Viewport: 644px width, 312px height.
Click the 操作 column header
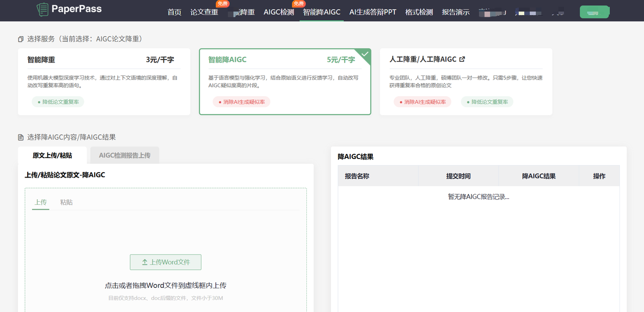(599, 176)
